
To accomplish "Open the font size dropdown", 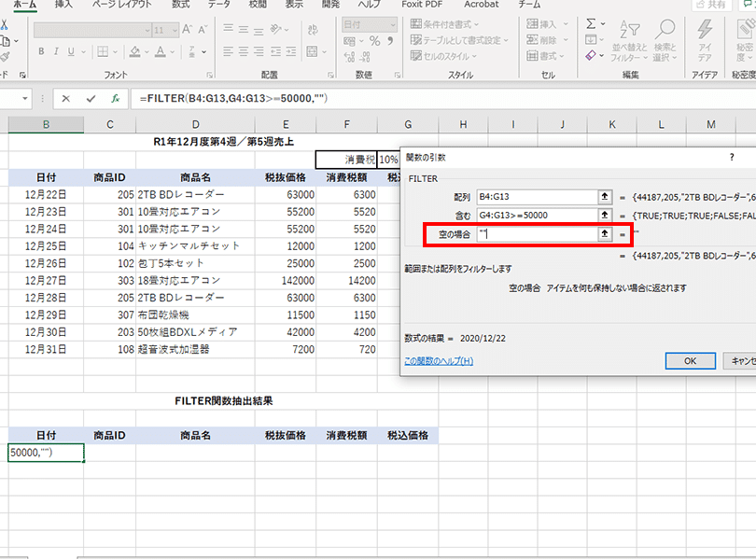I will tap(175, 30).
